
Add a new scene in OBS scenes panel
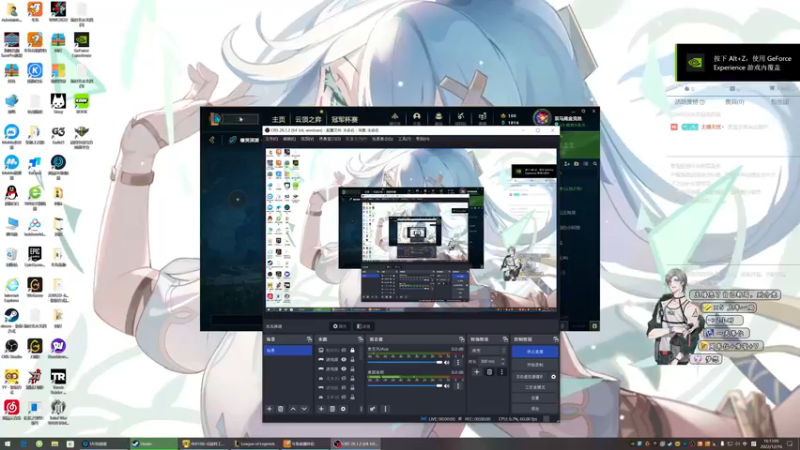tap(269, 409)
